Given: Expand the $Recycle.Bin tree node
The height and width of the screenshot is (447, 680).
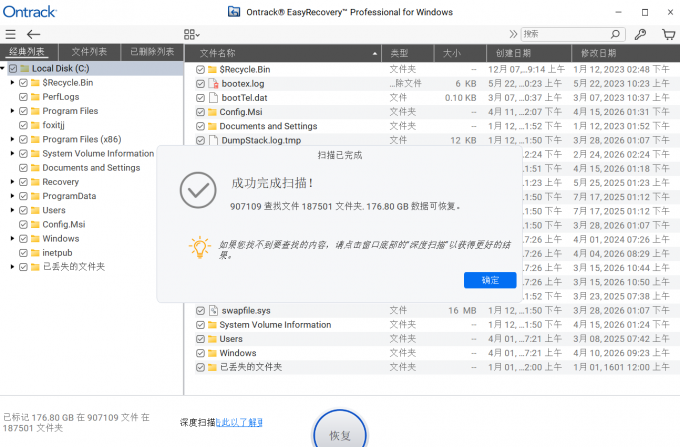Looking at the screenshot, I should (x=13, y=82).
